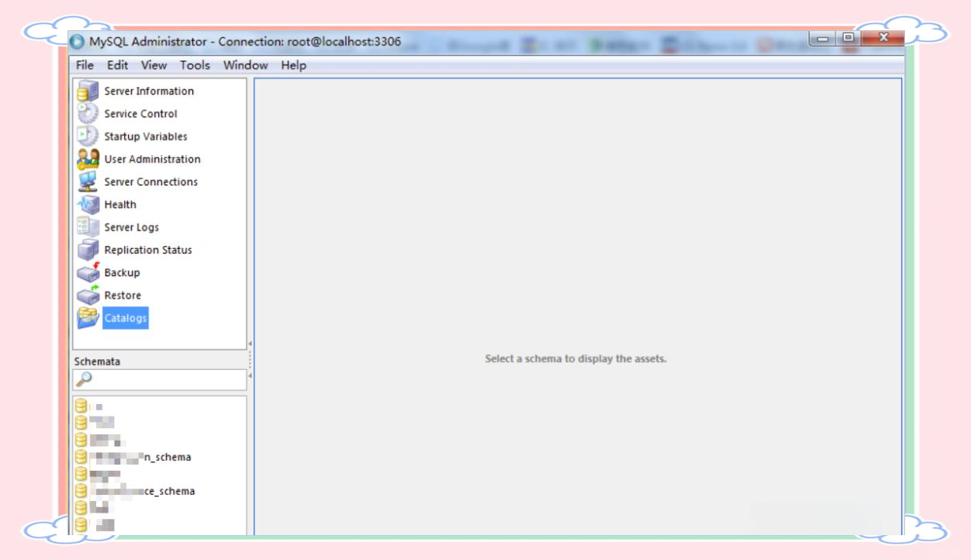
Task: Select the Backup label
Action: pyautogui.click(x=122, y=272)
